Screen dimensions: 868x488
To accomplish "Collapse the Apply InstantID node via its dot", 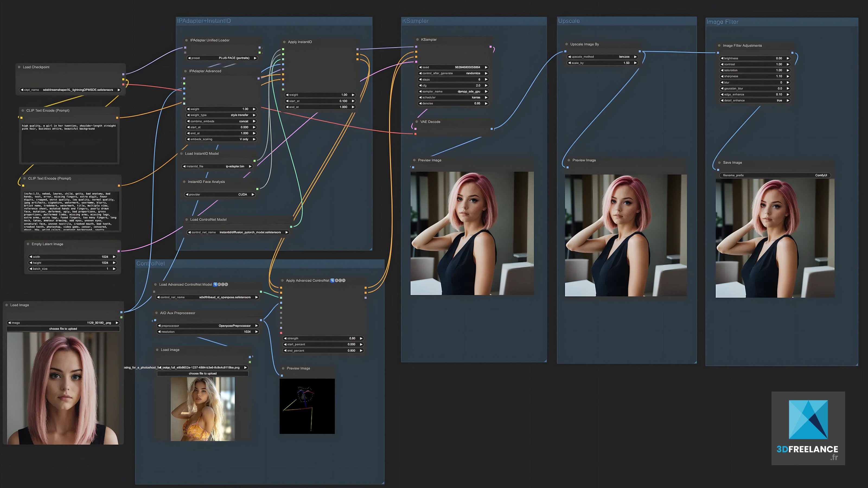I will (284, 42).
